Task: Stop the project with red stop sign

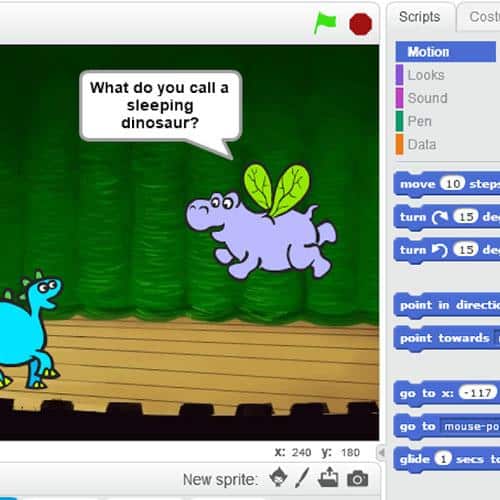Action: (360, 24)
